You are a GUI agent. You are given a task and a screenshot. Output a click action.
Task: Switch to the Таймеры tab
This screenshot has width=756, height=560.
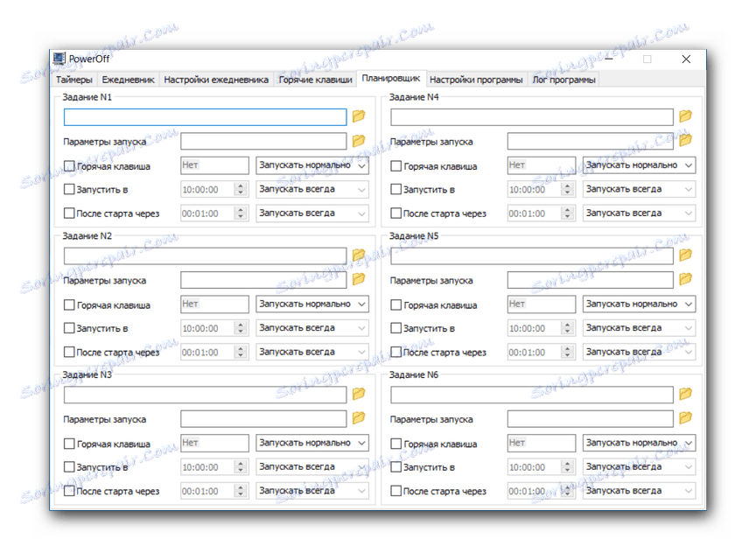pyautogui.click(x=74, y=80)
